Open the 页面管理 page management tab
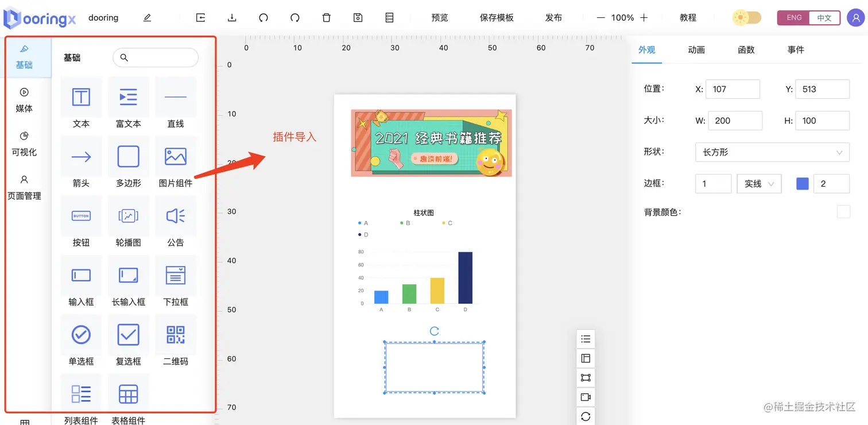The width and height of the screenshot is (868, 425). [24, 188]
